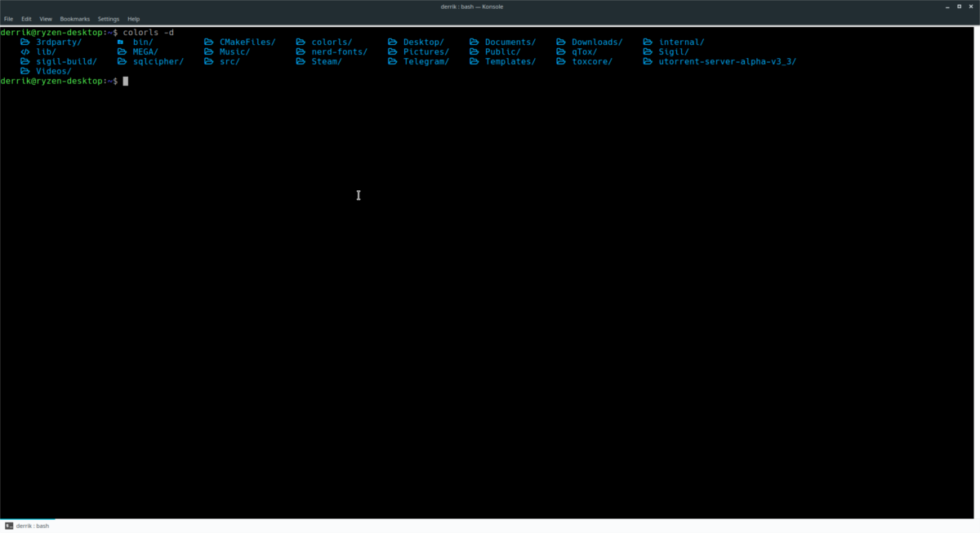Image resolution: width=980 pixels, height=533 pixels.
Task: Click the folder icon beside 3rdparty/
Action: pos(24,42)
